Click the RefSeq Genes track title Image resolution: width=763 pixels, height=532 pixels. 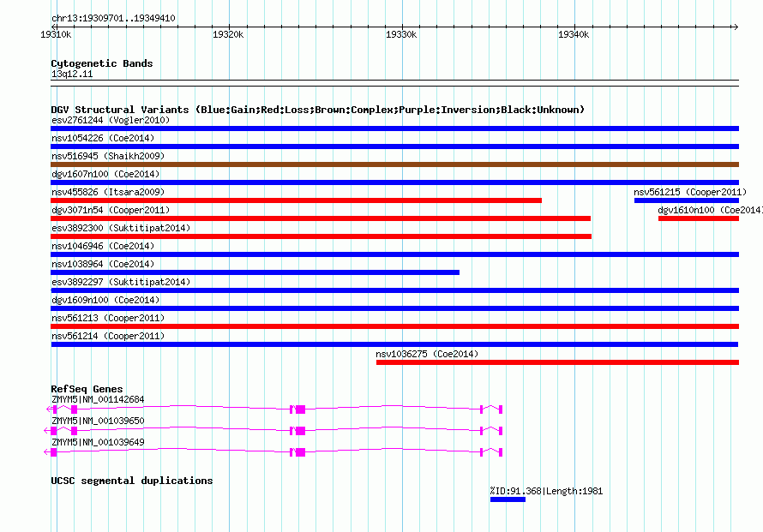tap(87, 389)
